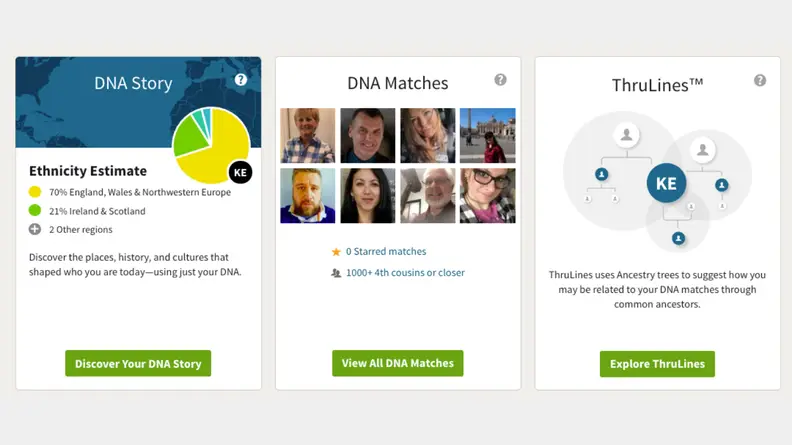Open the DNA Matches help question-mark icon

pos(500,80)
